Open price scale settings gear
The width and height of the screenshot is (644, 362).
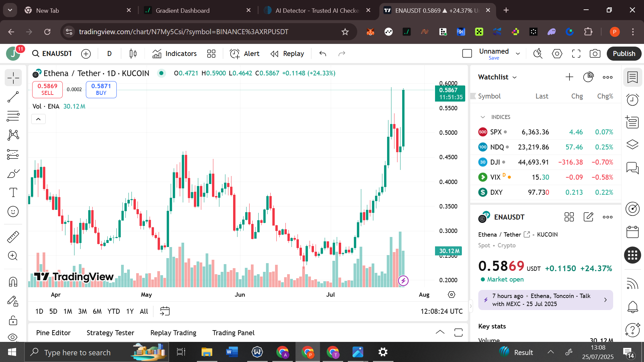[x=451, y=295]
